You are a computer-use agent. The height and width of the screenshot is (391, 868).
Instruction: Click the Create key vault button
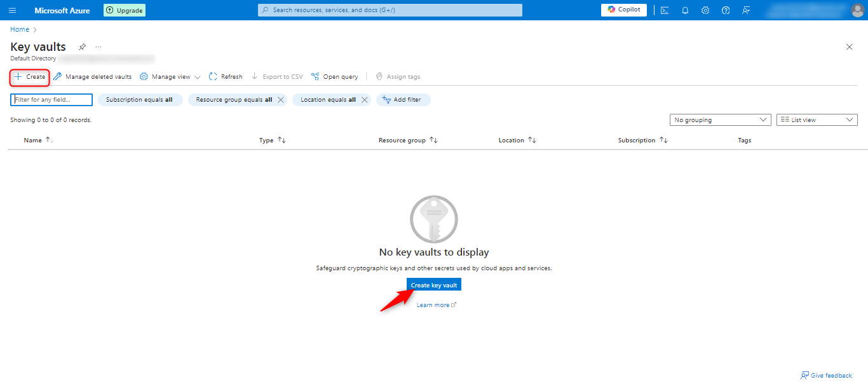click(434, 285)
